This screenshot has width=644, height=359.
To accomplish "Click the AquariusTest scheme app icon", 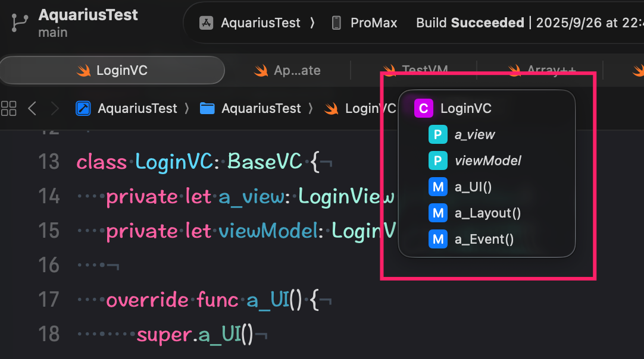I will (x=207, y=23).
